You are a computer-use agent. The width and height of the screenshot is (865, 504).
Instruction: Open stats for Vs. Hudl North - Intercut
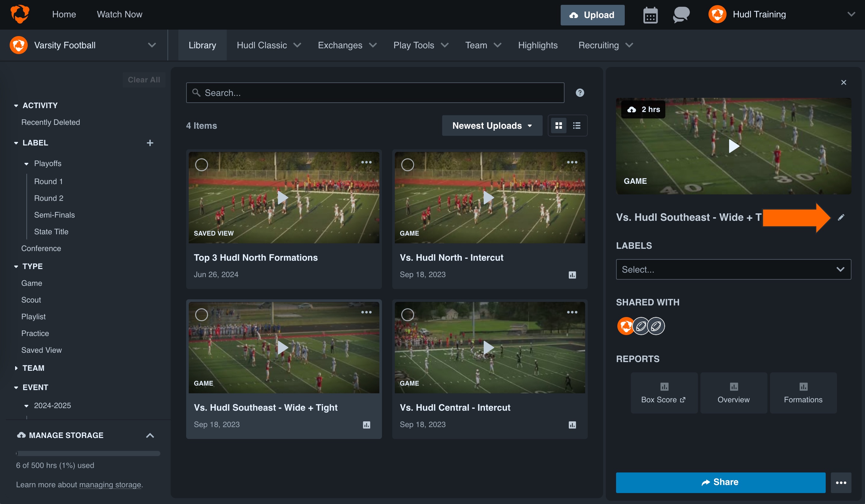tap(572, 275)
